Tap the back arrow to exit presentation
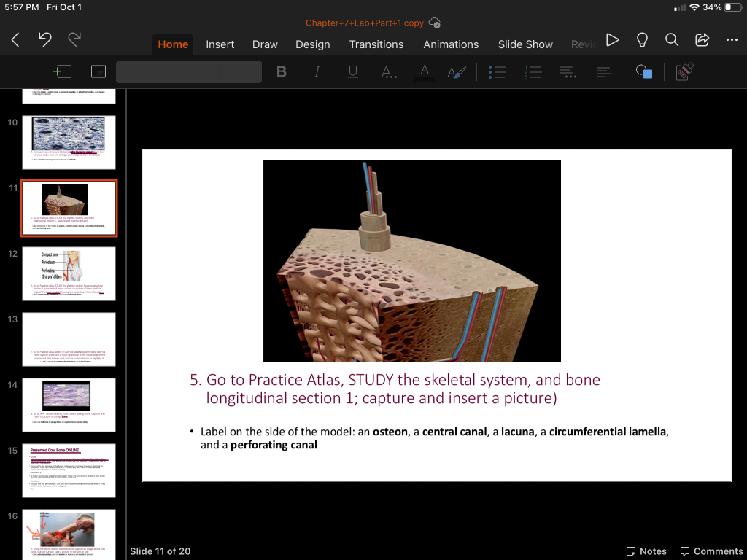Viewport: 747px width, 560px height. pyautogui.click(x=15, y=41)
